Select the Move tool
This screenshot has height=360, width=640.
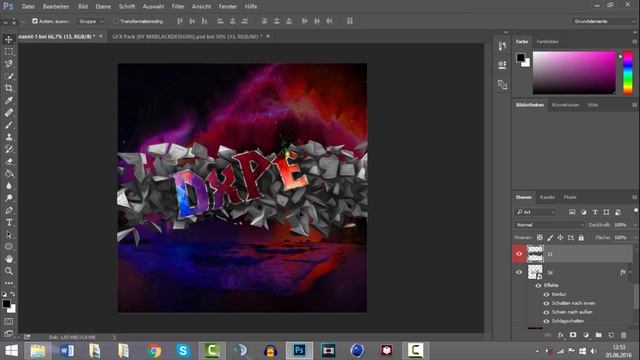tap(9, 40)
